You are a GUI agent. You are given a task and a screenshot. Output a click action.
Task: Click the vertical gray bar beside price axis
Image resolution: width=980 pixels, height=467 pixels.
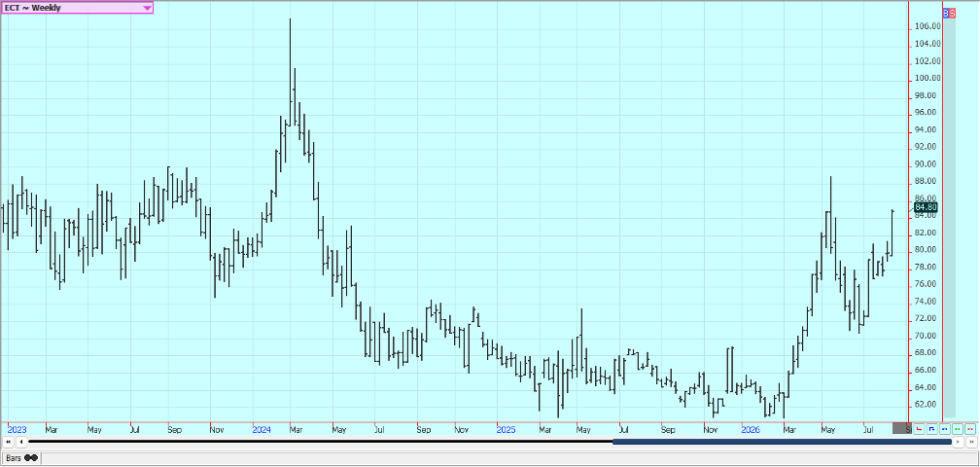click(x=949, y=217)
